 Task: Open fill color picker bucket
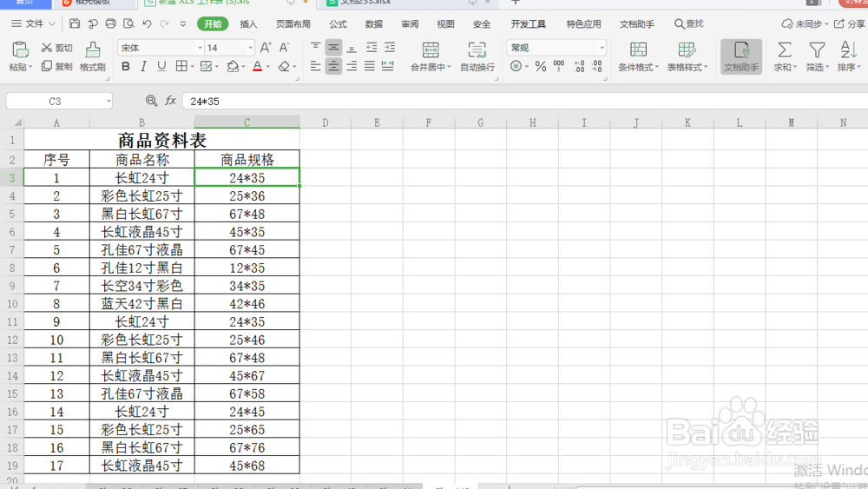(x=233, y=67)
